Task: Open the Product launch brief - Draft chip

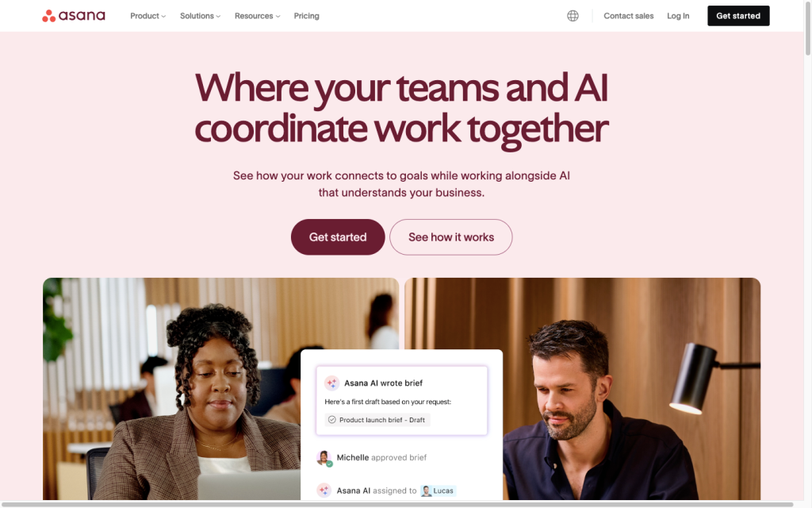Action: [x=377, y=420]
